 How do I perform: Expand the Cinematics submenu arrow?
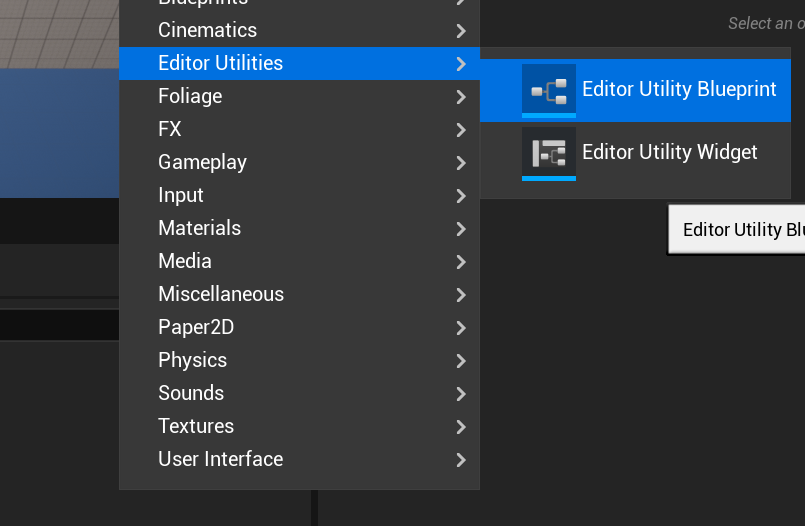tap(460, 31)
